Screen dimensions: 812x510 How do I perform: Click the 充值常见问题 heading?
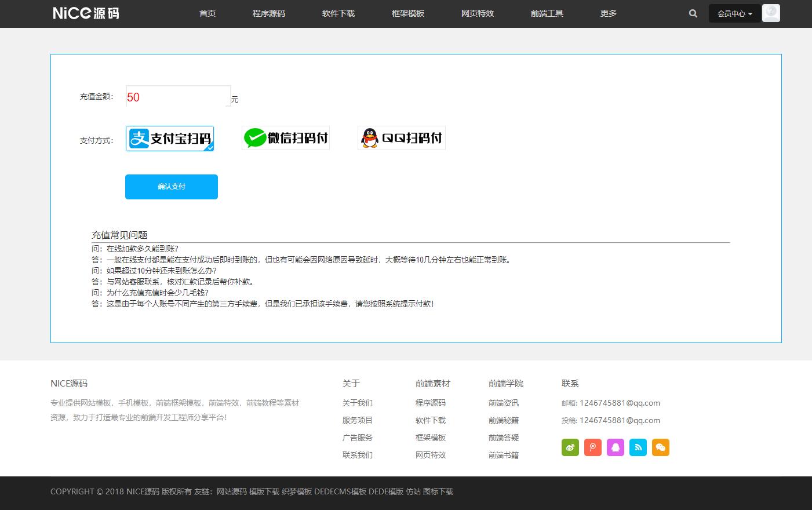coord(119,235)
